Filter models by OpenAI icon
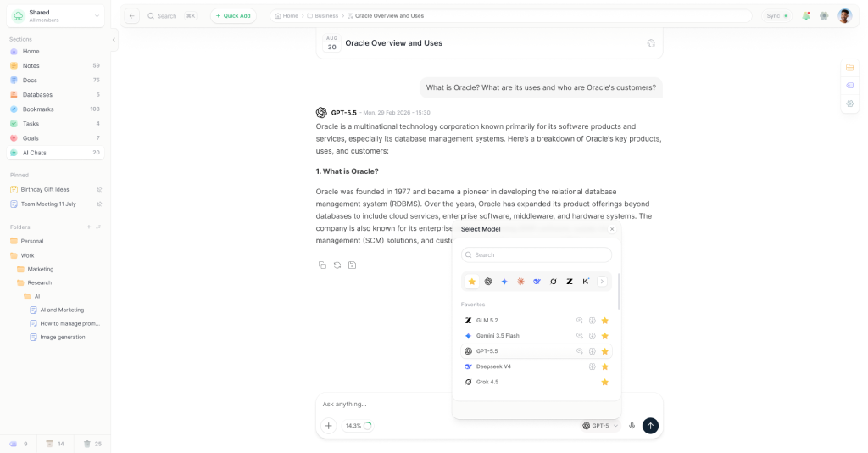This screenshot has width=868, height=453. pos(488,282)
